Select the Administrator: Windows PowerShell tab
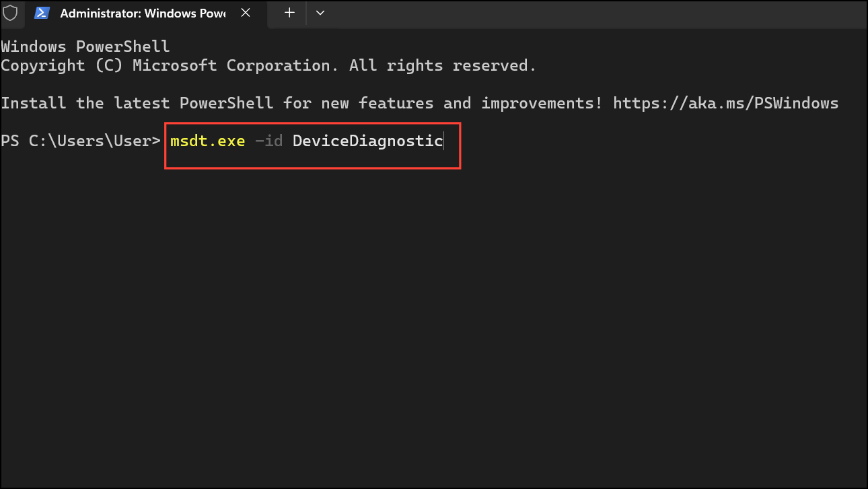868x489 pixels. 135,13
